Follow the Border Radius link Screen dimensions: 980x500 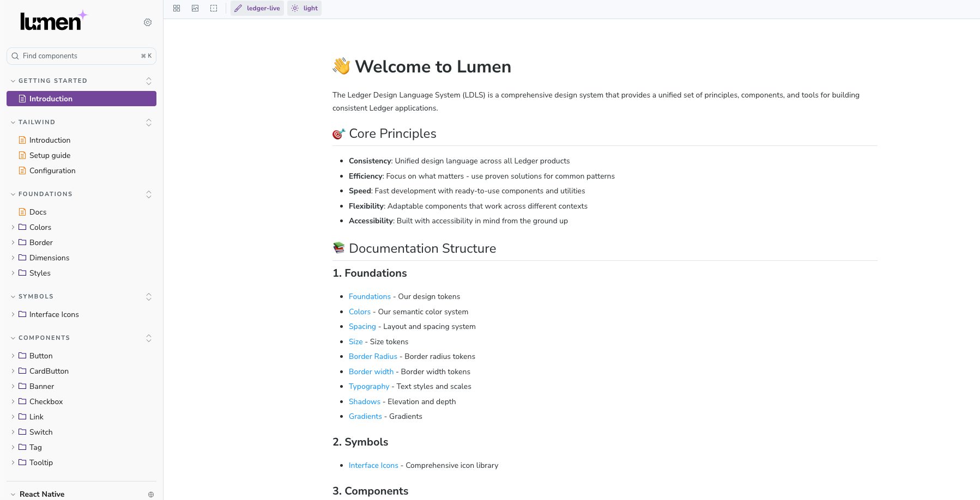373,356
